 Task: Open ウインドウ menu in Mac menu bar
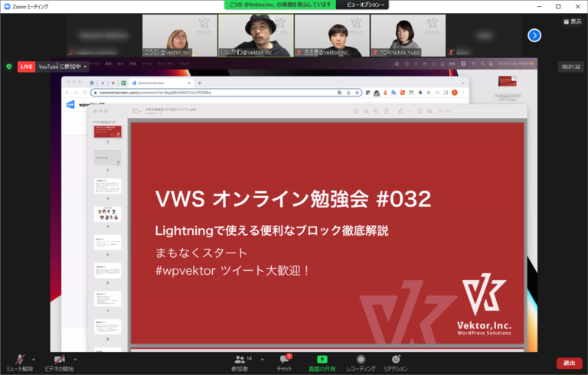165,64
